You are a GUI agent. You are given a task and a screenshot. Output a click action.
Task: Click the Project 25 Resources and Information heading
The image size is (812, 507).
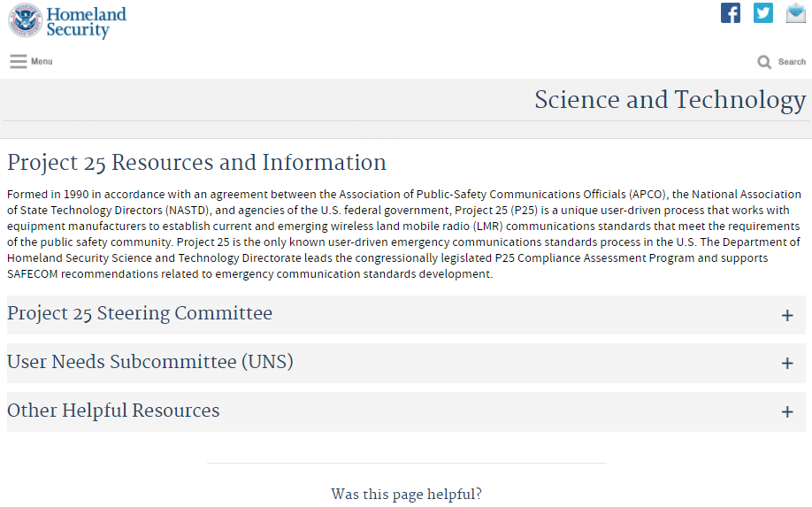pos(196,163)
